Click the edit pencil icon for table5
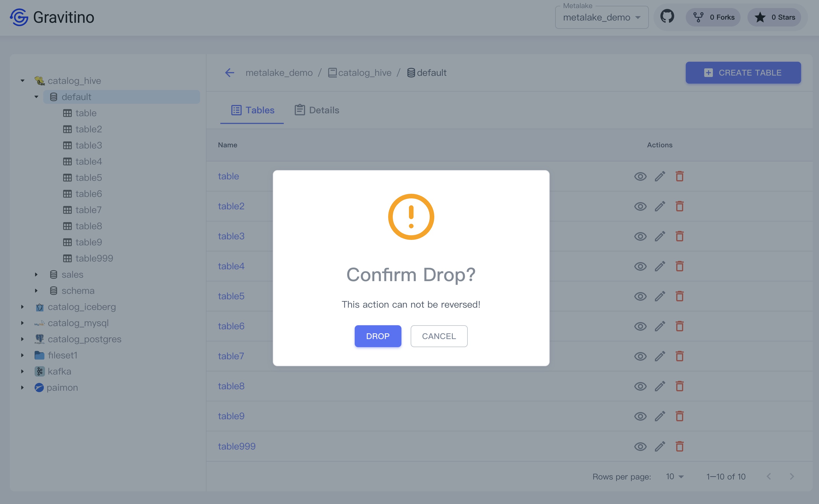This screenshot has height=504, width=819. pos(660,296)
